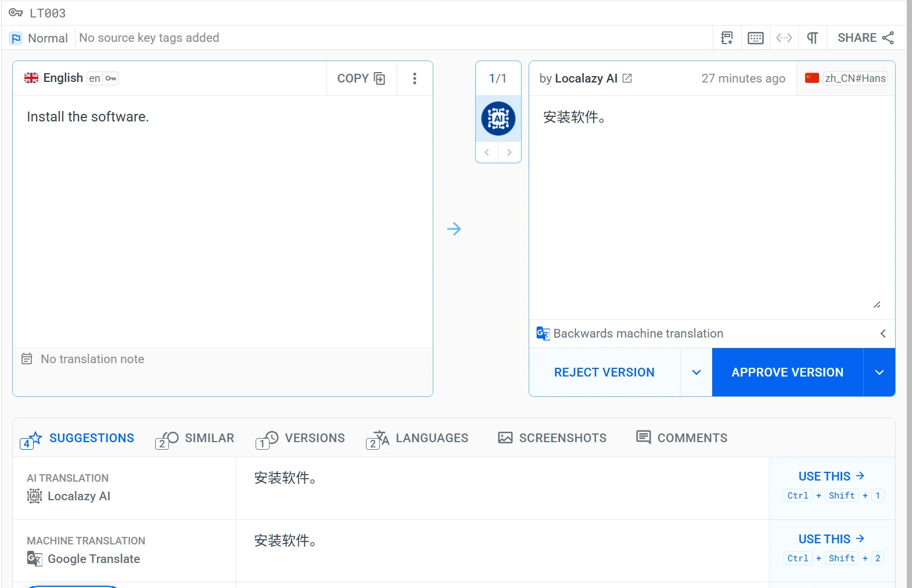This screenshot has width=912, height=588.
Task: Open the keyboard shortcuts icon
Action: click(756, 38)
